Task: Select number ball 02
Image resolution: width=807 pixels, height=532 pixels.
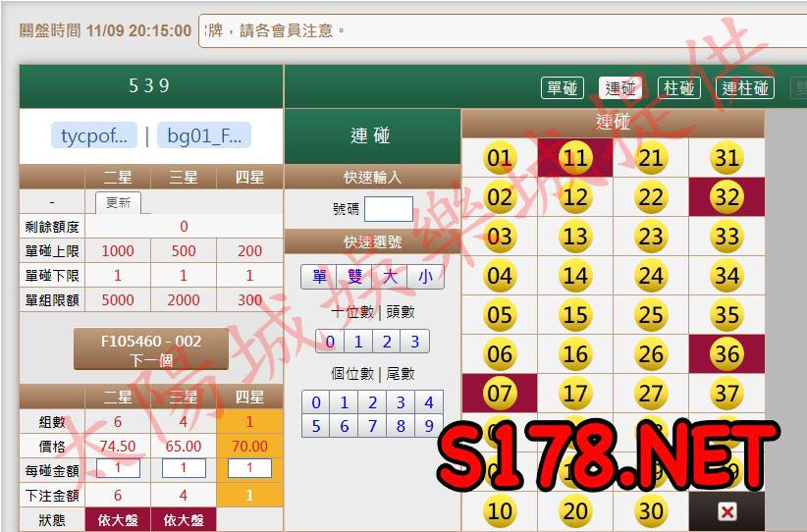Action: tap(500, 197)
